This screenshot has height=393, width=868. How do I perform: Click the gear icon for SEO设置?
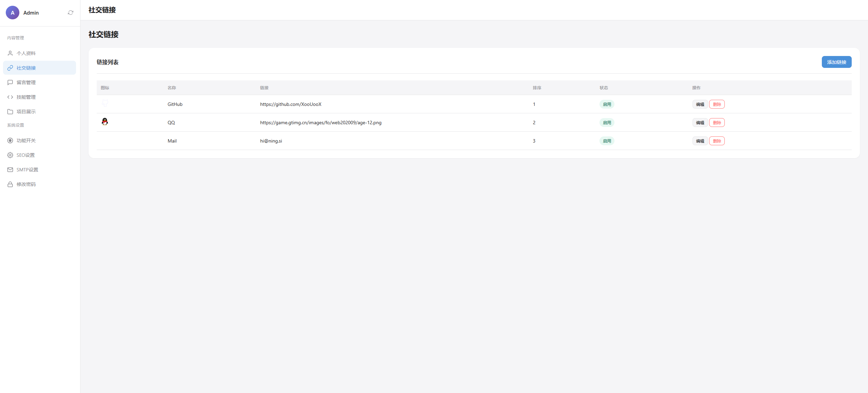pos(10,155)
